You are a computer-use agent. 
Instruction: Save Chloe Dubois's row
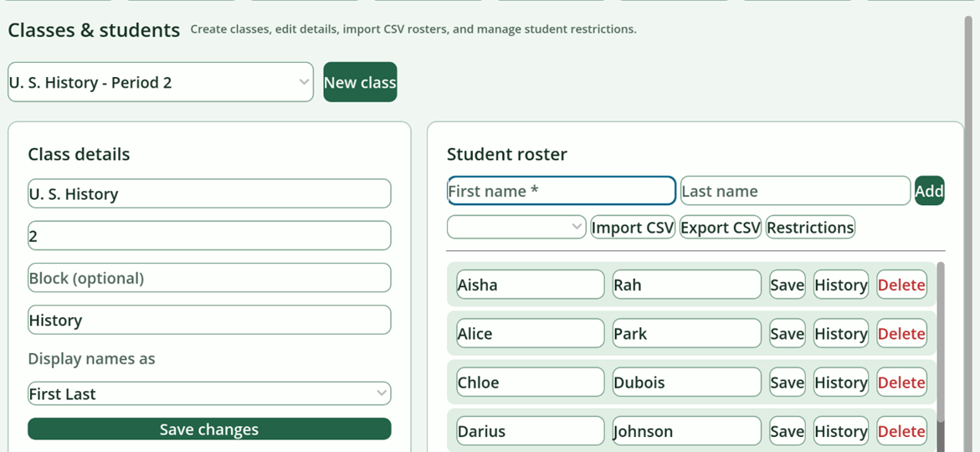coord(787,382)
